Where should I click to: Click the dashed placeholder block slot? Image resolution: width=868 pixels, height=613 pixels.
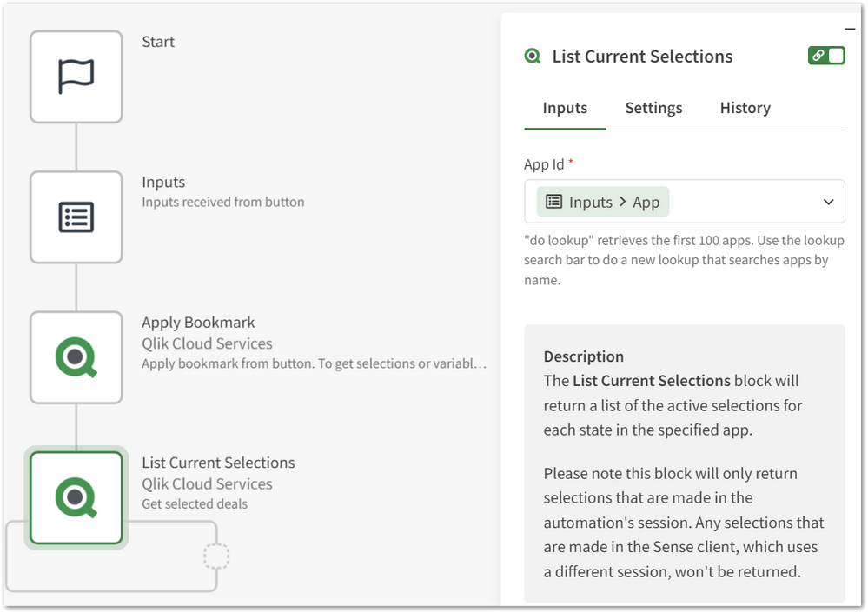coord(215,556)
